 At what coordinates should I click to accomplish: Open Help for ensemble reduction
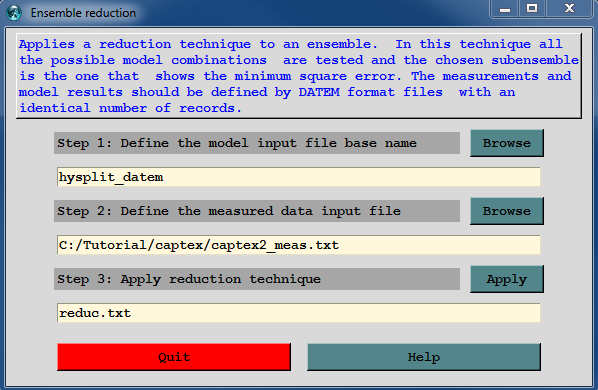[x=424, y=357]
